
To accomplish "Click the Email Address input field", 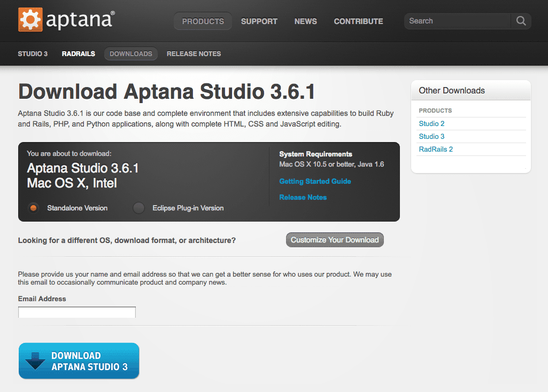I will tap(76, 312).
